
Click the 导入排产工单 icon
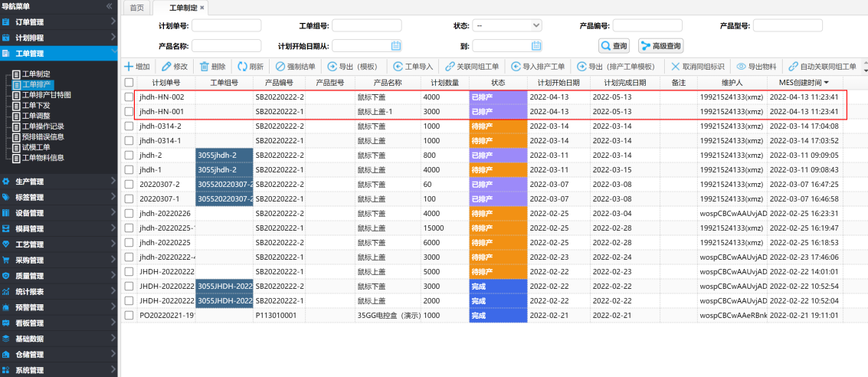coord(516,67)
